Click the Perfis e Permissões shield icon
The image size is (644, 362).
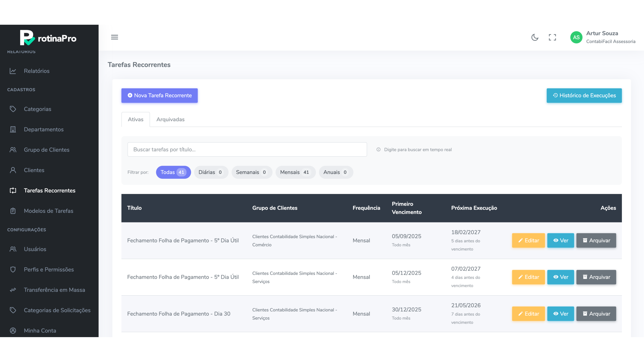(13, 269)
